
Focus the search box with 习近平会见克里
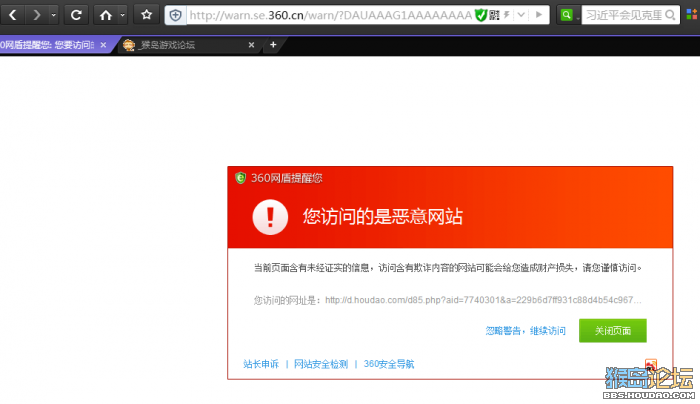624,15
